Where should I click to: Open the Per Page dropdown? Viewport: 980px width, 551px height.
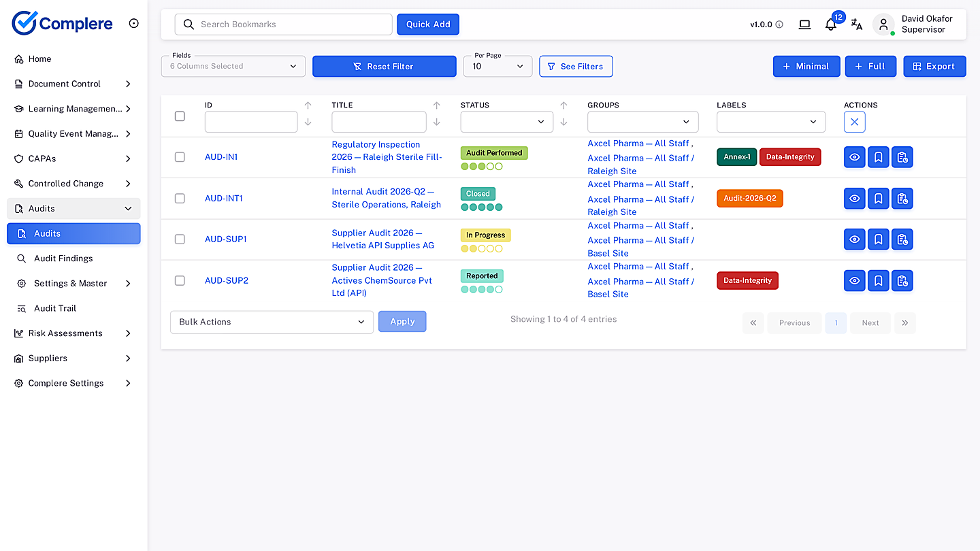point(497,66)
